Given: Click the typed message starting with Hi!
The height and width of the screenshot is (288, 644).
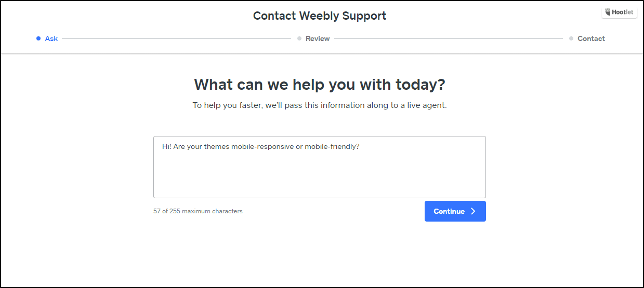Looking at the screenshot, I should (x=261, y=146).
